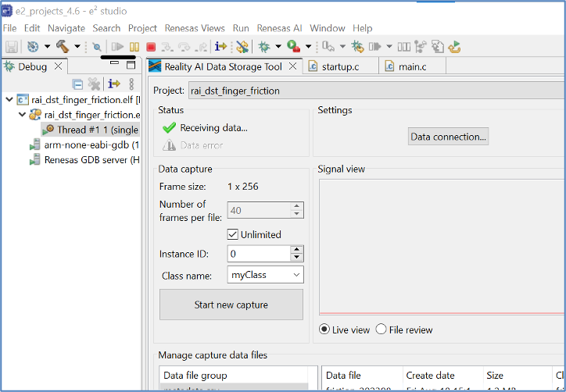
Task: Click the Data connection... button
Action: pyautogui.click(x=449, y=137)
